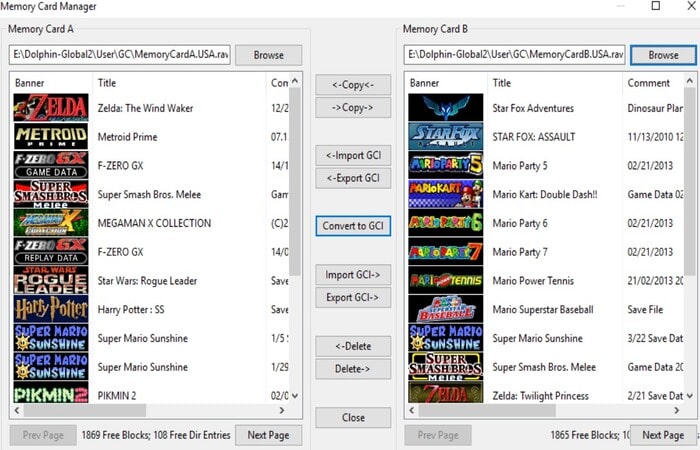700x450 pixels.
Task: Select the Zelda Wind Waker banner in Card A
Action: point(51,108)
